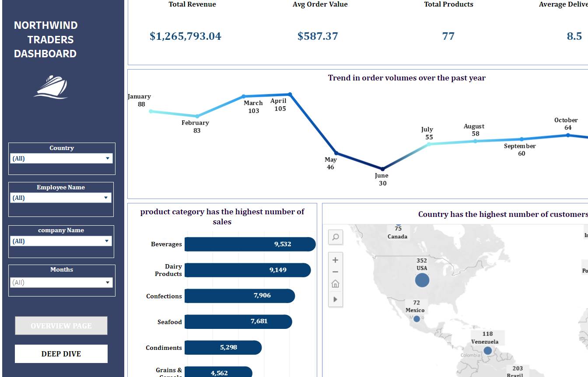The image size is (588, 377).
Task: Click the May data point on trend line
Action: (x=336, y=153)
